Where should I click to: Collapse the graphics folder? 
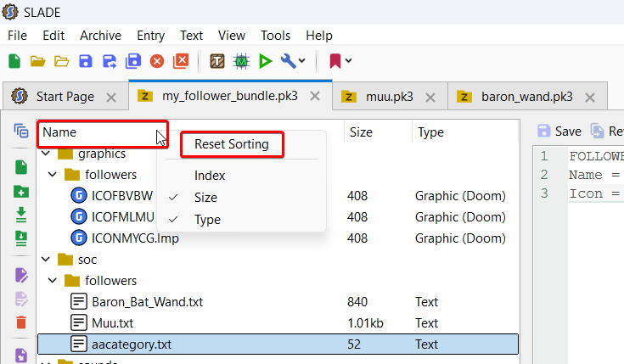pos(46,154)
